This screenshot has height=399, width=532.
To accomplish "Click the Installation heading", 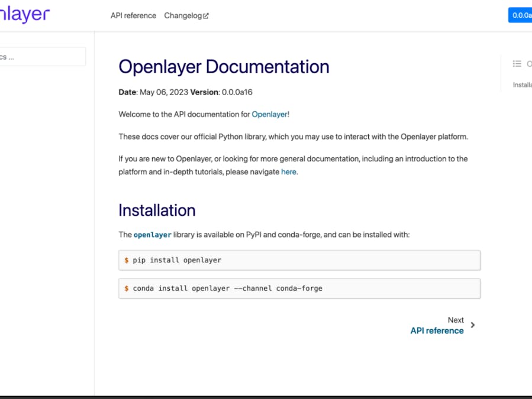I will point(157,210).
